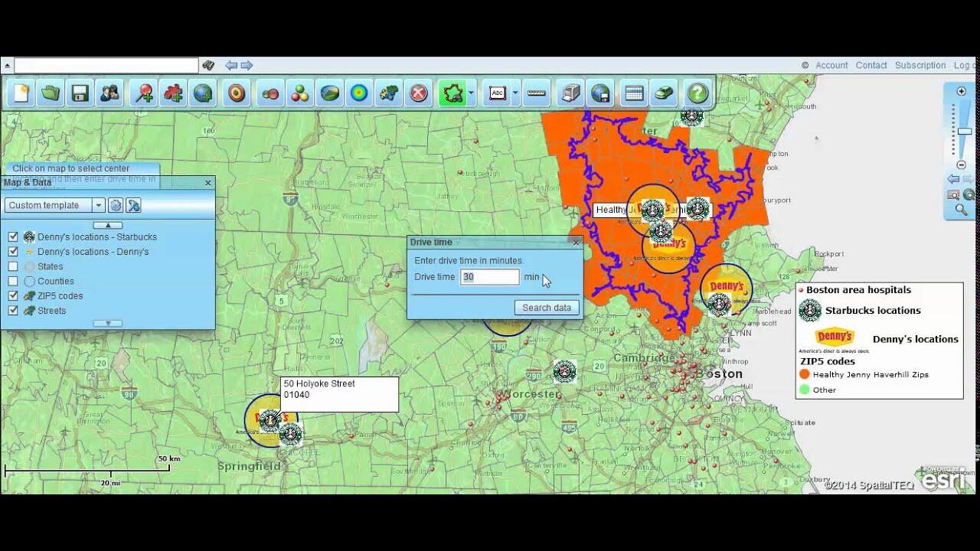This screenshot has width=980, height=551.
Task: Click the template settings gear icon in Map & Data
Action: click(x=116, y=205)
